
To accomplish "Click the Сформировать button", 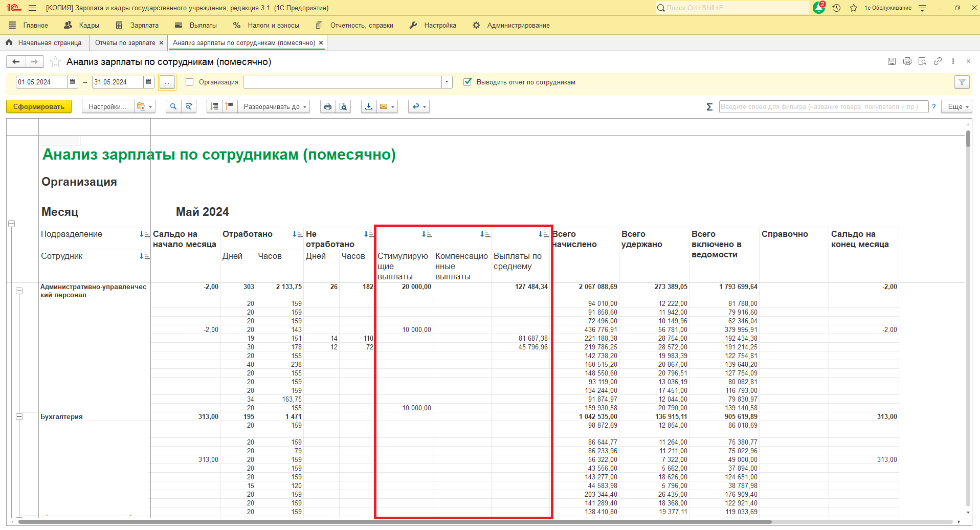I will tap(39, 106).
